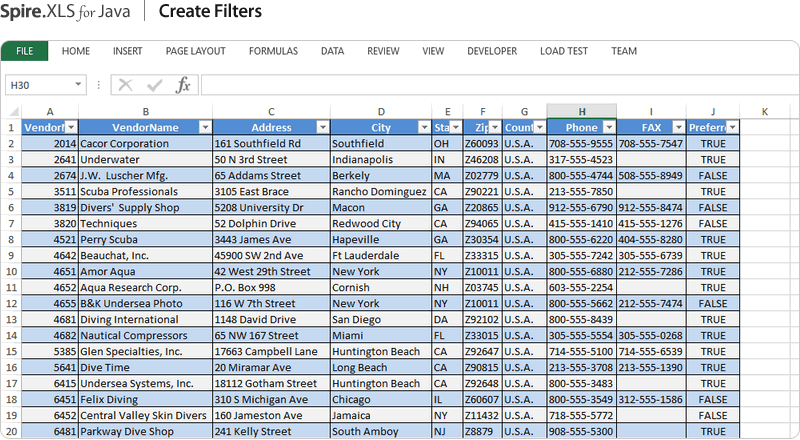The image size is (800, 440).
Task: Click fax cell '508-555-8949'
Action: (x=651, y=176)
